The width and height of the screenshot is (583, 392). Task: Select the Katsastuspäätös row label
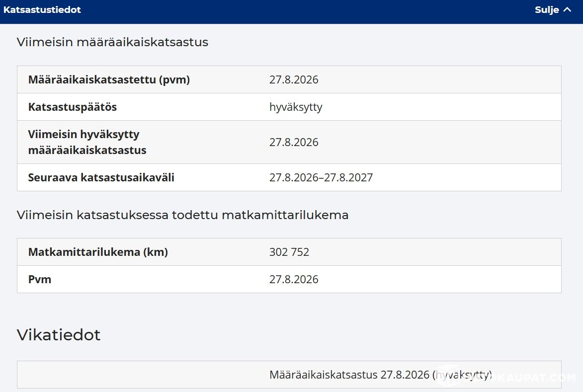(x=73, y=107)
